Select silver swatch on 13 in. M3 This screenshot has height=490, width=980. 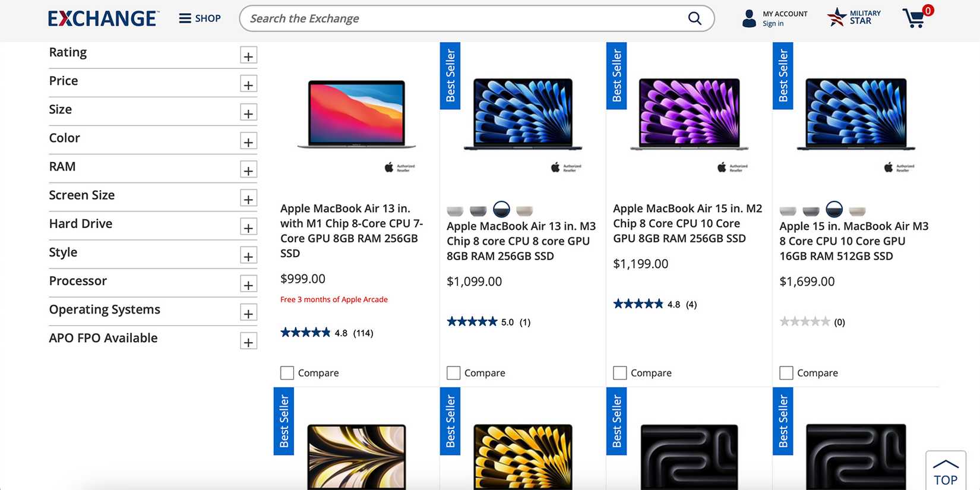tap(455, 210)
